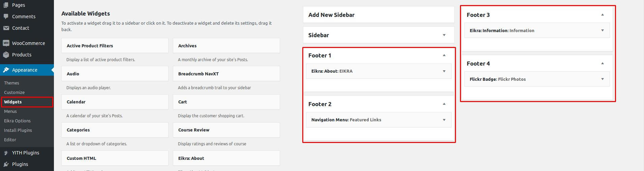Click the Plugins plug icon
This screenshot has height=171, width=644.
(x=6, y=164)
